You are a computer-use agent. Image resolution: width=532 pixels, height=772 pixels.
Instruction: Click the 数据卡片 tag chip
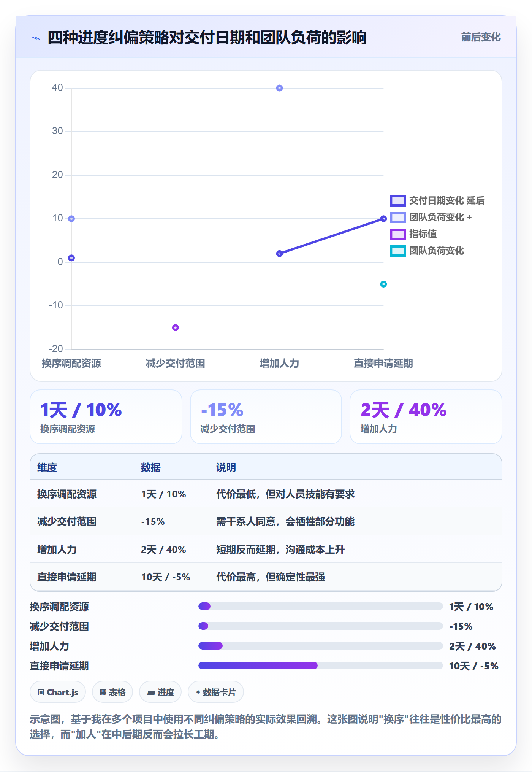tap(216, 692)
